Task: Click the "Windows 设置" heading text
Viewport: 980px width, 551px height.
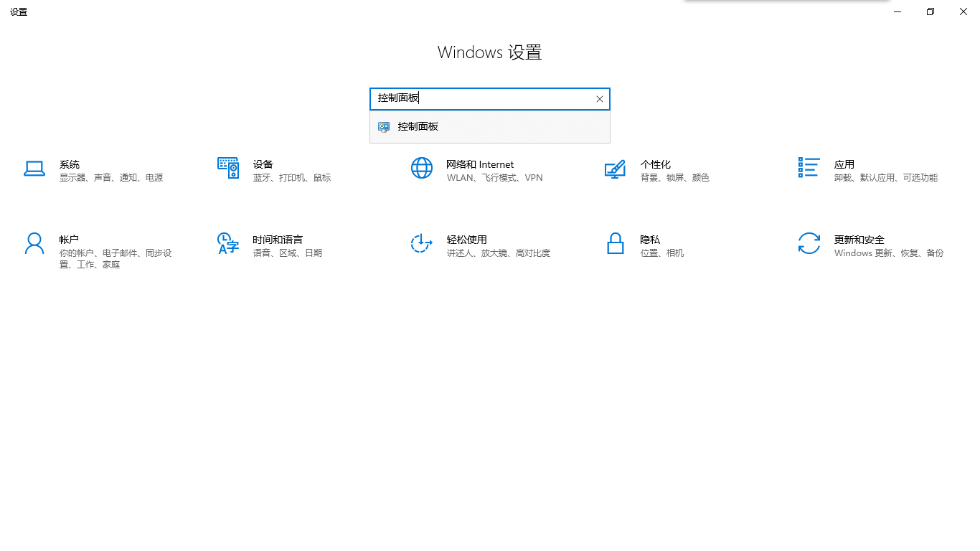Action: pos(490,52)
